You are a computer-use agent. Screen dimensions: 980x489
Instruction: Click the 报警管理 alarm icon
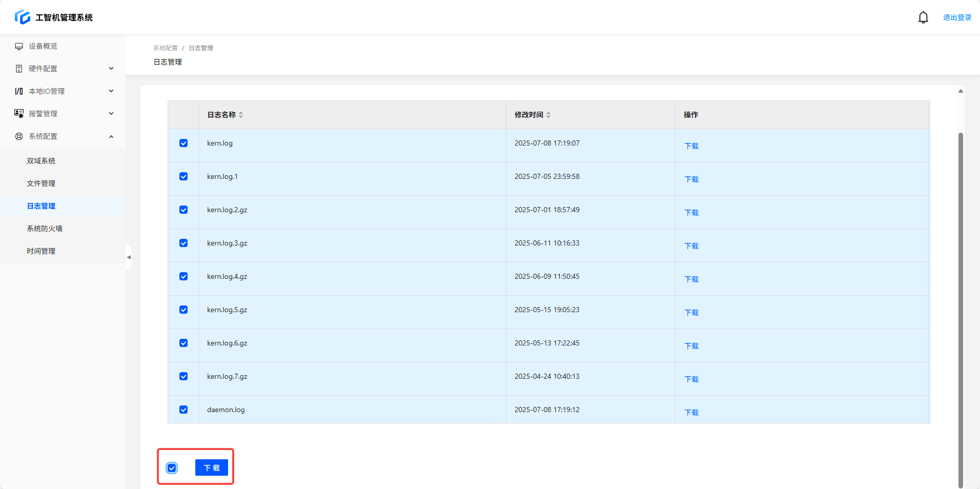point(19,114)
